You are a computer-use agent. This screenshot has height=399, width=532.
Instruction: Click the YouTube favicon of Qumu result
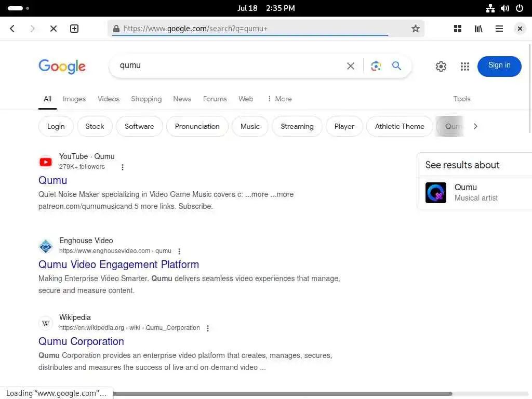[x=46, y=162]
